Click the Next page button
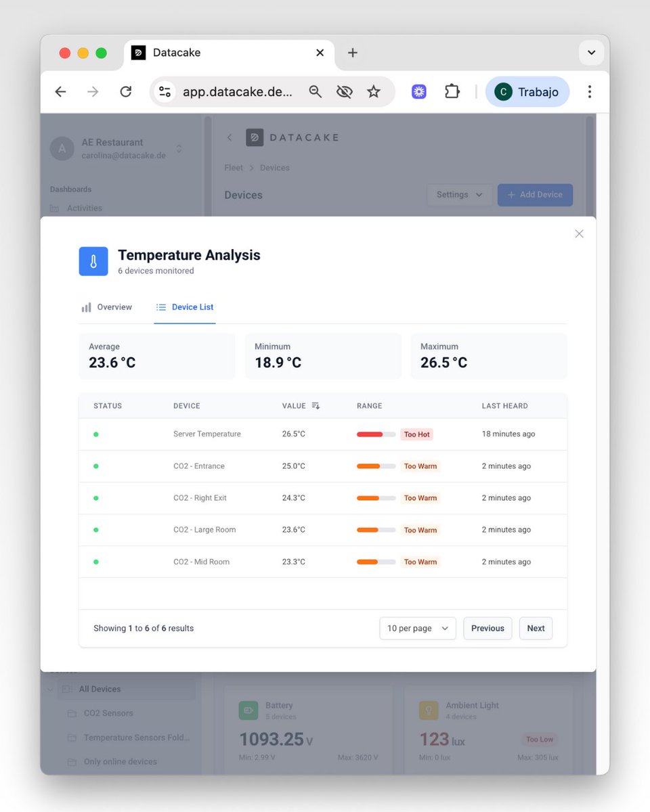The width and height of the screenshot is (650, 812). pos(536,629)
